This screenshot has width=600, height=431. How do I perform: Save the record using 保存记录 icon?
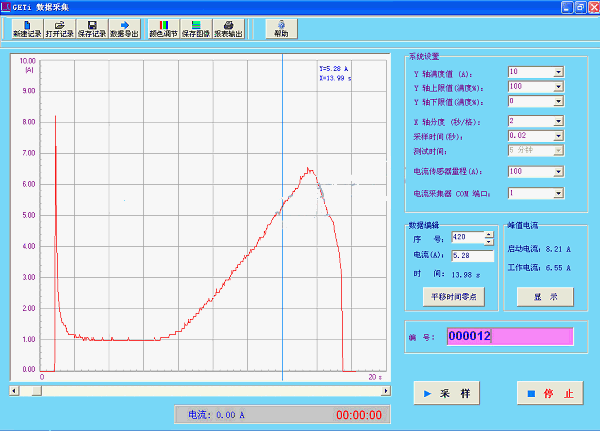click(92, 29)
